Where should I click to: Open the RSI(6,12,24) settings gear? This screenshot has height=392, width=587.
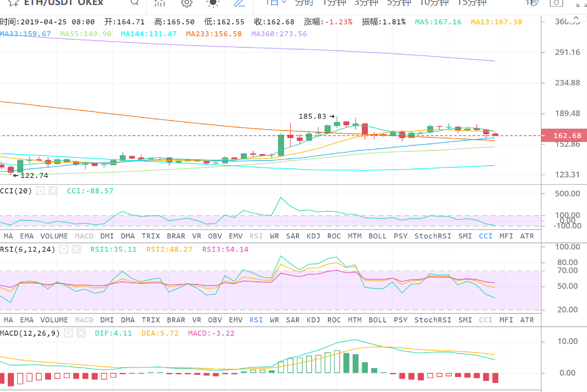click(x=64, y=249)
